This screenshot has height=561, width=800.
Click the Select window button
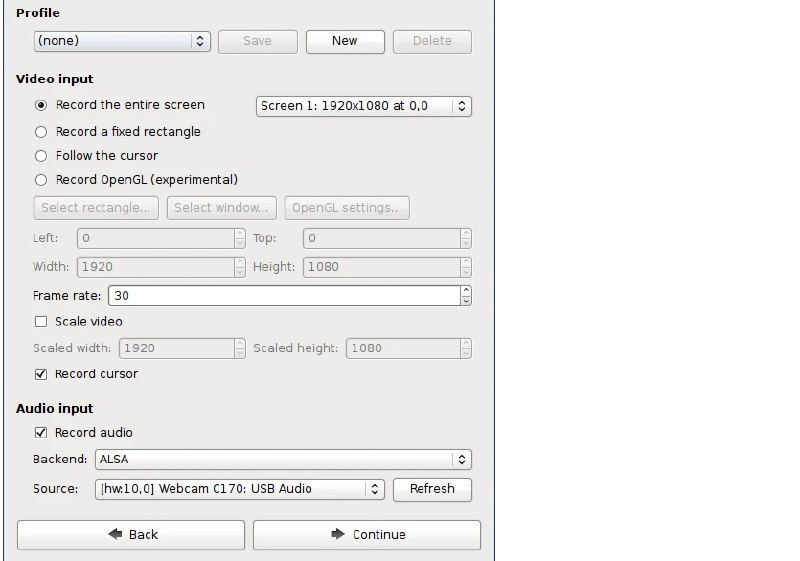coord(222,208)
